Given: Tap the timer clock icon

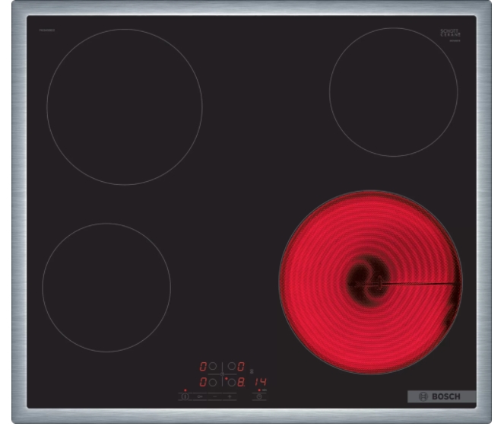Looking at the screenshot, I should pyautogui.click(x=261, y=397).
